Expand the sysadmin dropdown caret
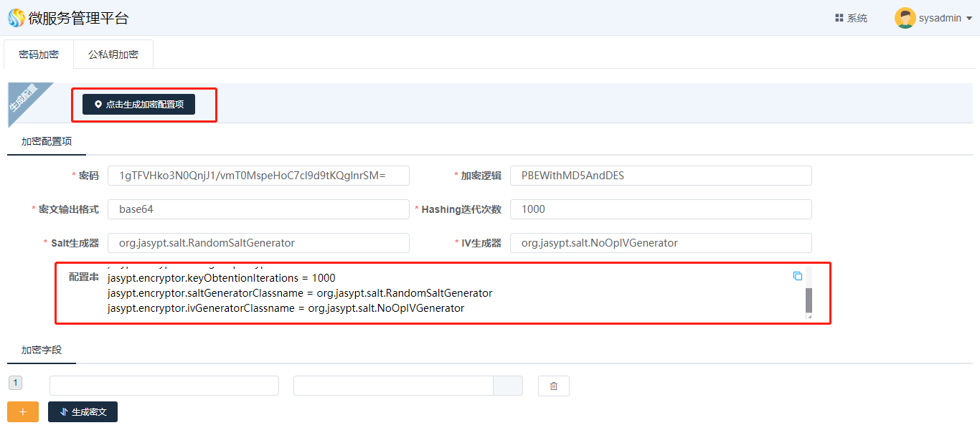The height and width of the screenshot is (448, 980). 969,19
